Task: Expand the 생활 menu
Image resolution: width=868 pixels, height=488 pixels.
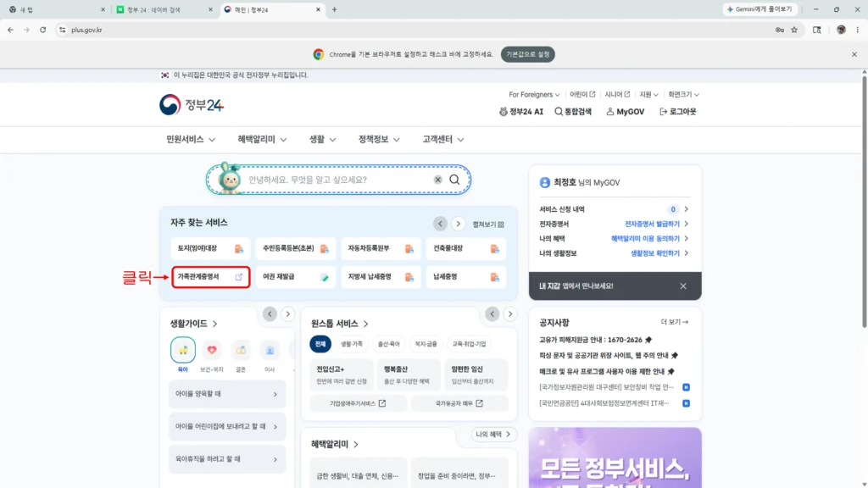Action: click(322, 140)
